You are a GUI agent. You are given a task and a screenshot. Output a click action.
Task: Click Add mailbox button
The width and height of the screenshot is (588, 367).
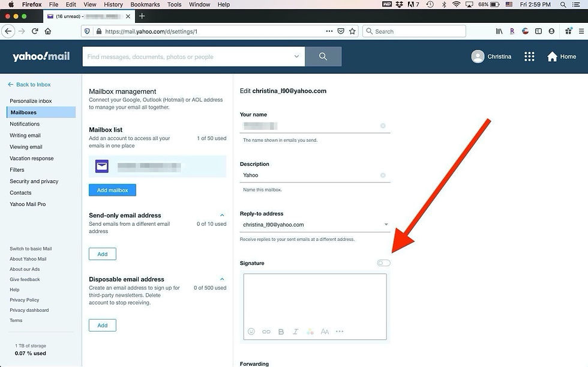click(x=113, y=190)
